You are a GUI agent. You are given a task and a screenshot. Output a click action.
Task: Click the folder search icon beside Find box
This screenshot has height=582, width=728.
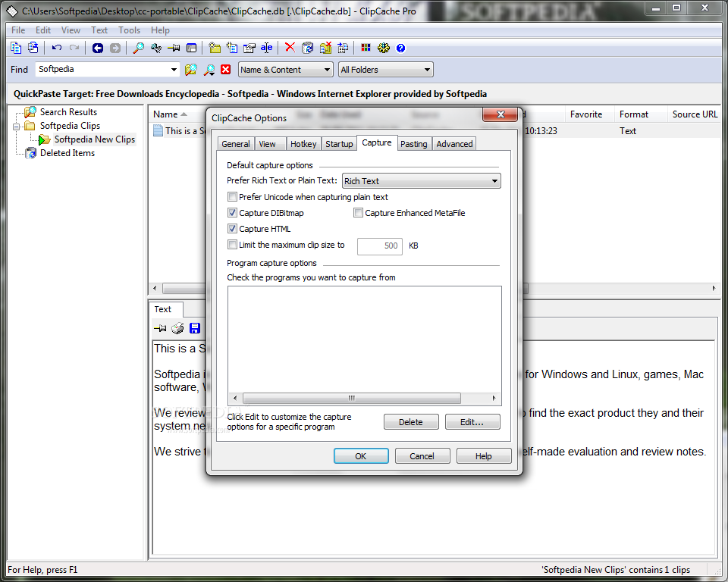coord(191,70)
